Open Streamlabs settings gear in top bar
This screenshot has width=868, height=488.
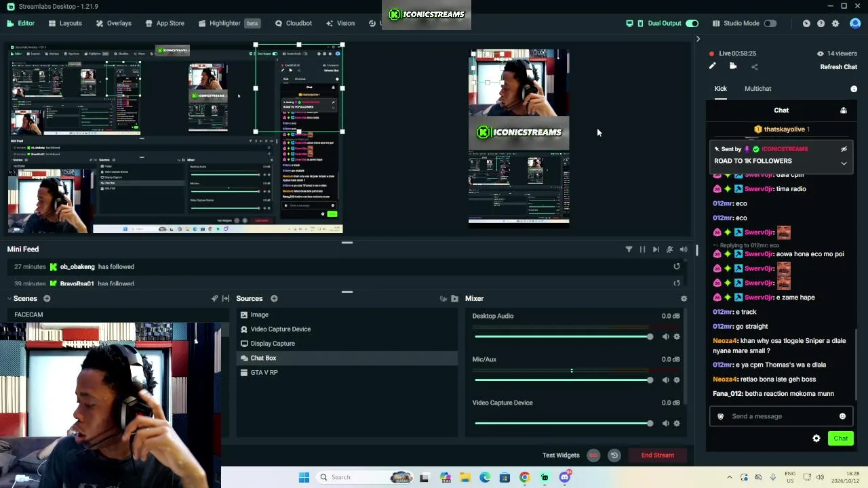click(835, 23)
